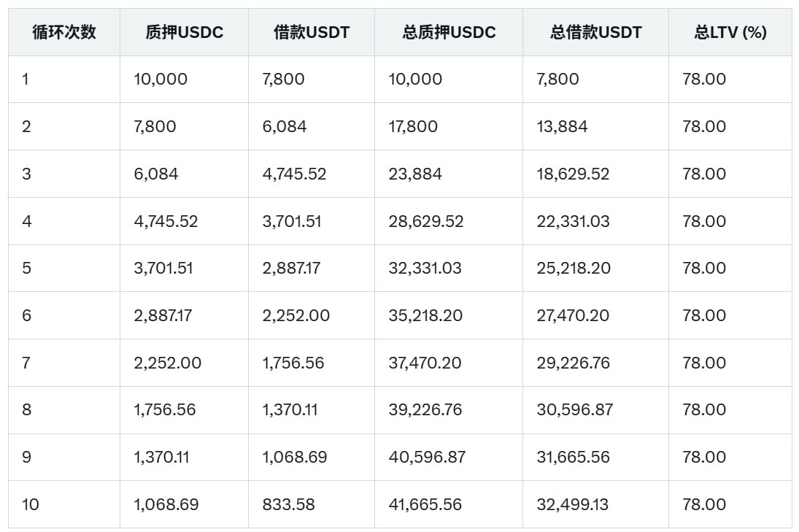Select the total borrow cell 27,470.20

click(x=573, y=315)
